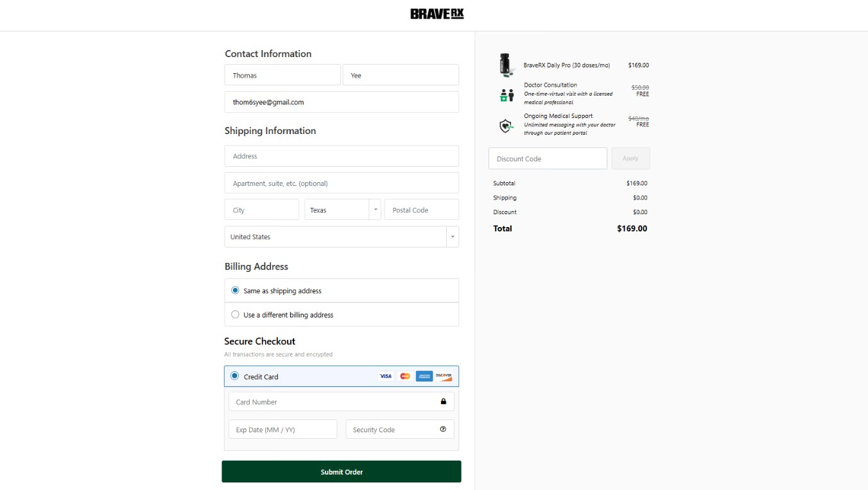The width and height of the screenshot is (868, 490).
Task: Select the Credit Card payment option
Action: 234,376
